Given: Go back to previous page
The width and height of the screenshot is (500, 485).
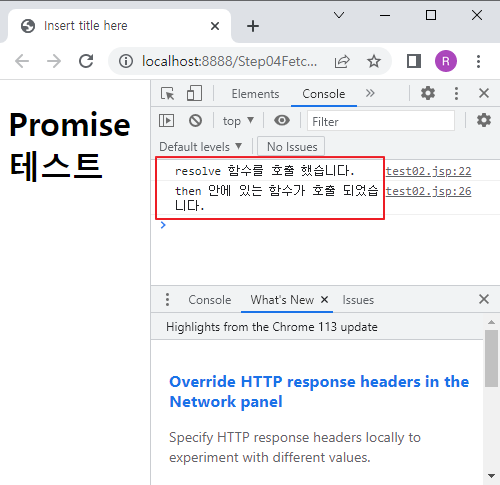Looking at the screenshot, I should 22,61.
